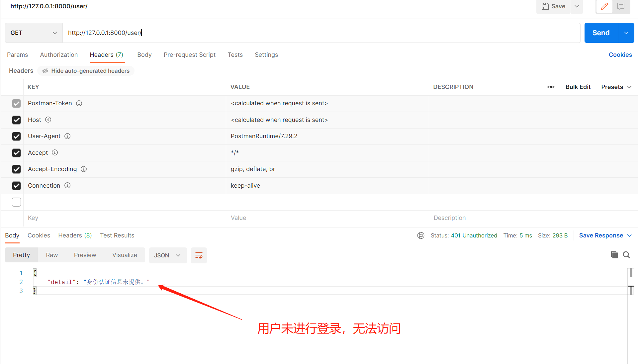Hide auto-generated headers
Image resolution: width=639 pixels, height=364 pixels.
[x=86, y=71]
